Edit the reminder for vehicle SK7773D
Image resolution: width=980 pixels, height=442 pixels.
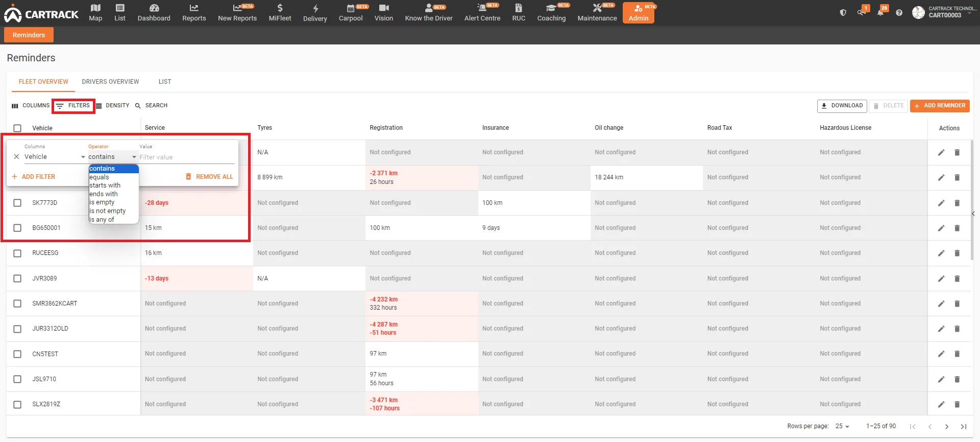coord(941,203)
